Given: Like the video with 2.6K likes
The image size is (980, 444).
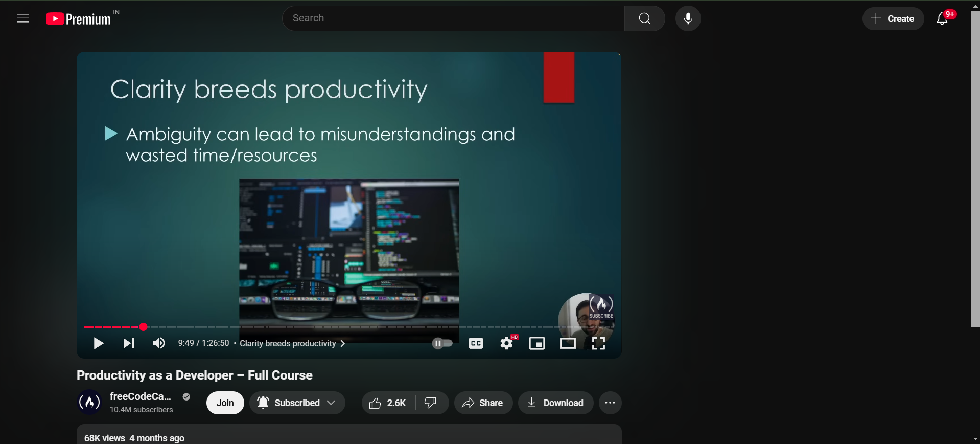Looking at the screenshot, I should (388, 403).
